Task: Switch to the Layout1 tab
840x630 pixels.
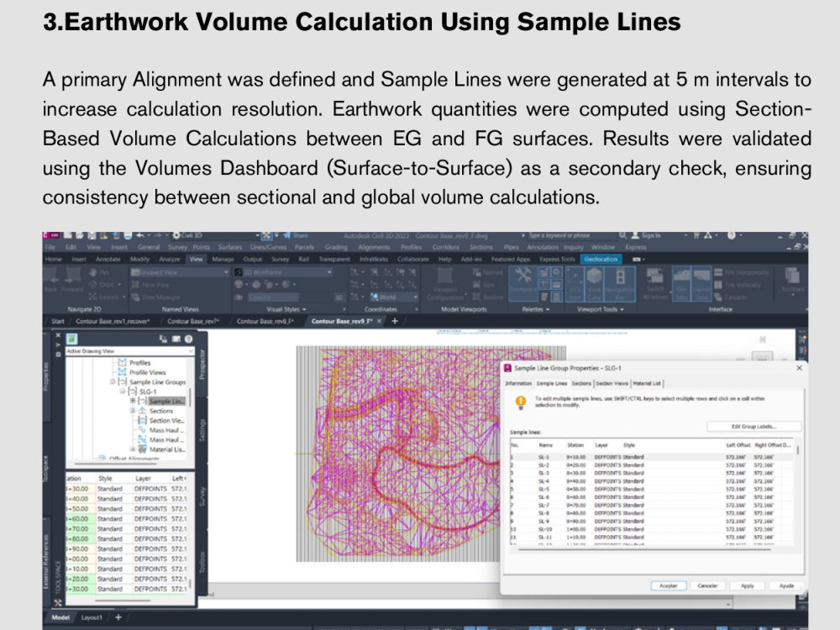Action: 92,617
